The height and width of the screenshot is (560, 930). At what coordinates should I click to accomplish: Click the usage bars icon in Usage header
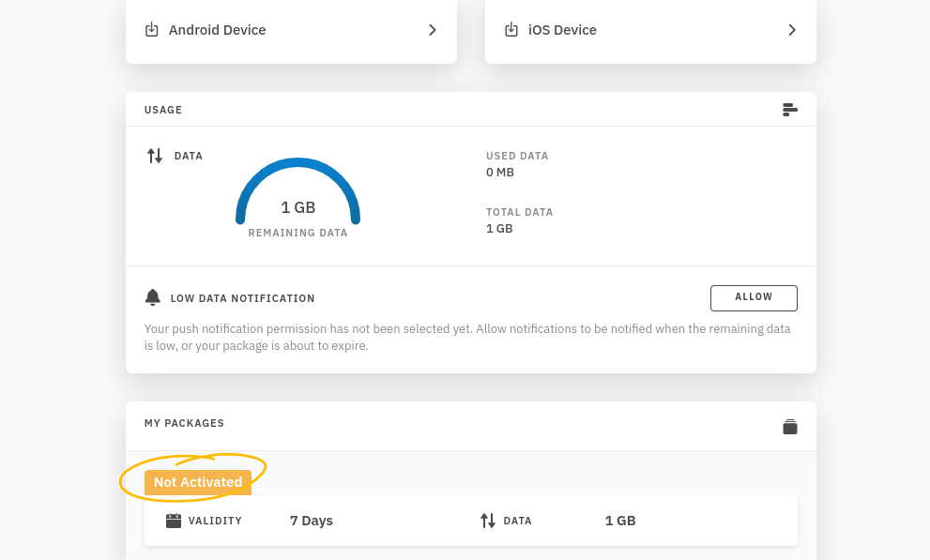click(790, 110)
